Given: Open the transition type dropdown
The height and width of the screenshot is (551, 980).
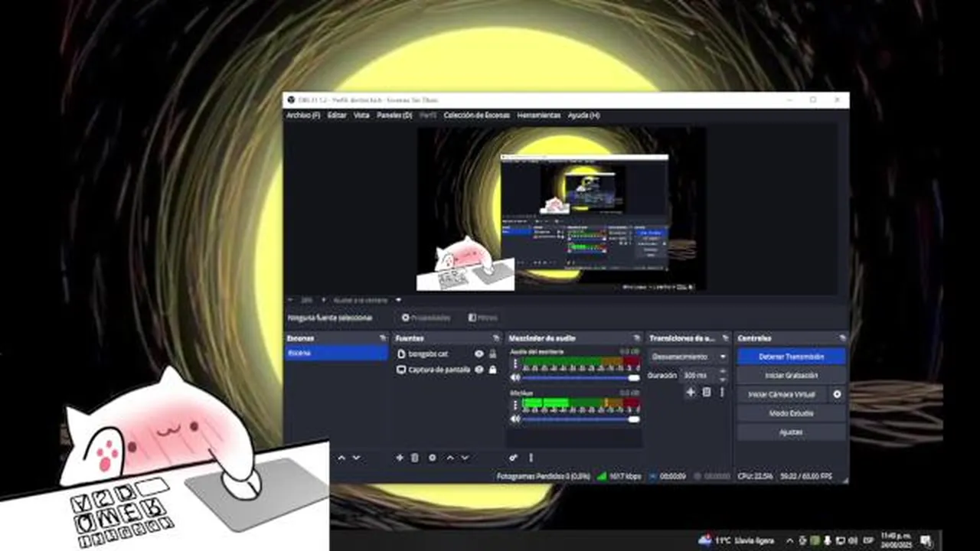Looking at the screenshot, I should [x=689, y=357].
